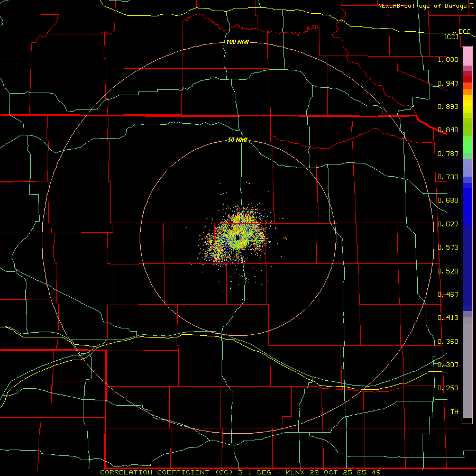Click the Correlation Coefficient caption at the bottom
476x476 pixels.
[x=167, y=472]
